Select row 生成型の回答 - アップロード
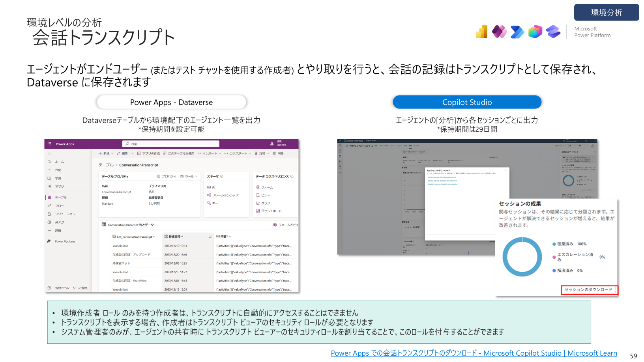 point(131,255)
